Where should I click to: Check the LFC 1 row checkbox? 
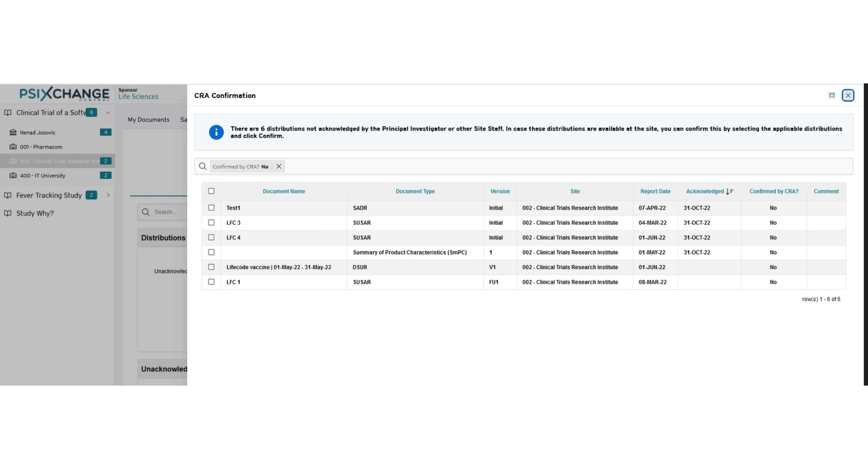point(211,282)
